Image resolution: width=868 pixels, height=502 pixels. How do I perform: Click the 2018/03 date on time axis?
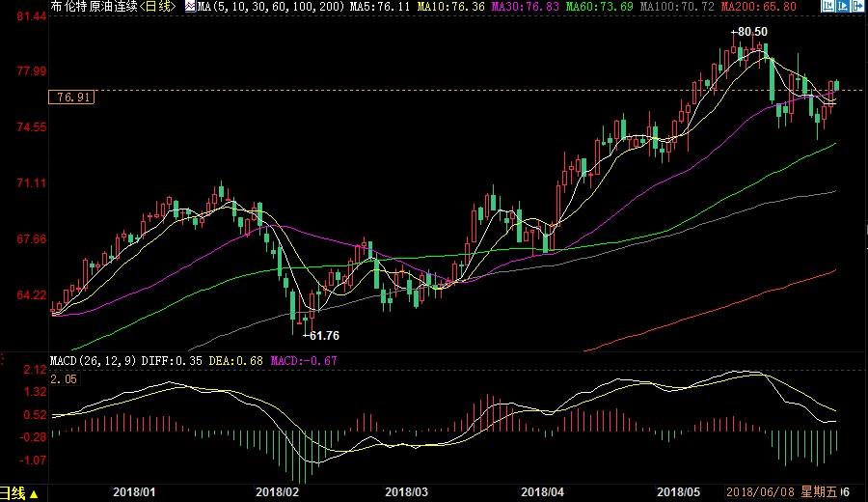406,492
